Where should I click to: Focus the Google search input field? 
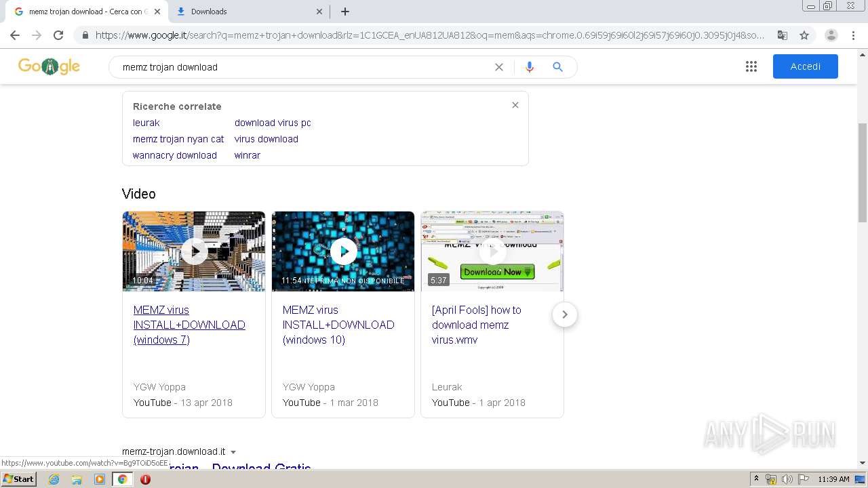click(x=305, y=67)
